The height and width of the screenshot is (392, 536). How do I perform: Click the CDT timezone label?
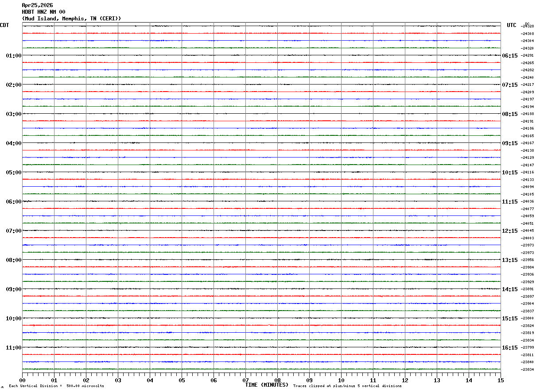tap(4, 25)
